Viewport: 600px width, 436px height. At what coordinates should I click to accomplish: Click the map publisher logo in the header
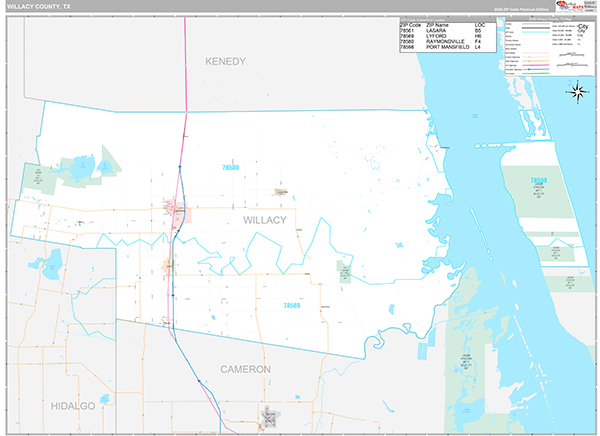click(x=574, y=7)
